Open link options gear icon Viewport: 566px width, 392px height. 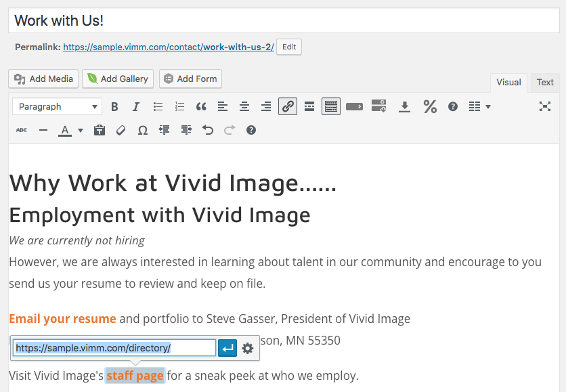click(x=248, y=348)
